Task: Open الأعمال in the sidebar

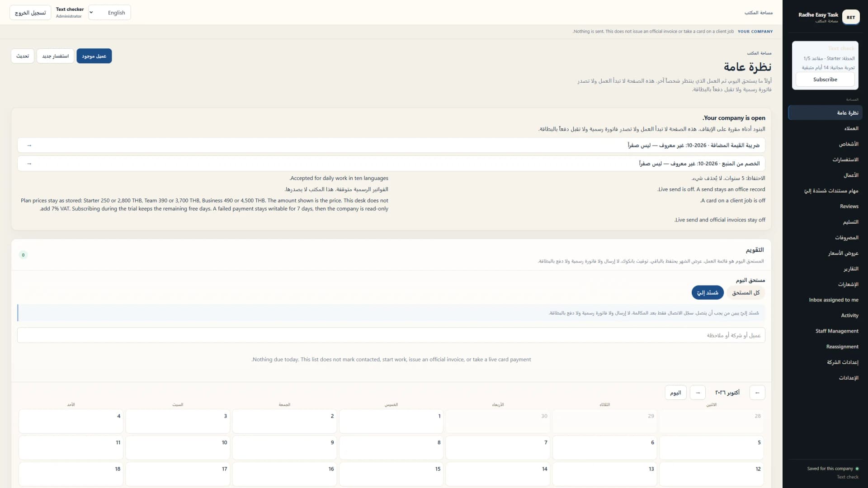Action: (x=825, y=175)
